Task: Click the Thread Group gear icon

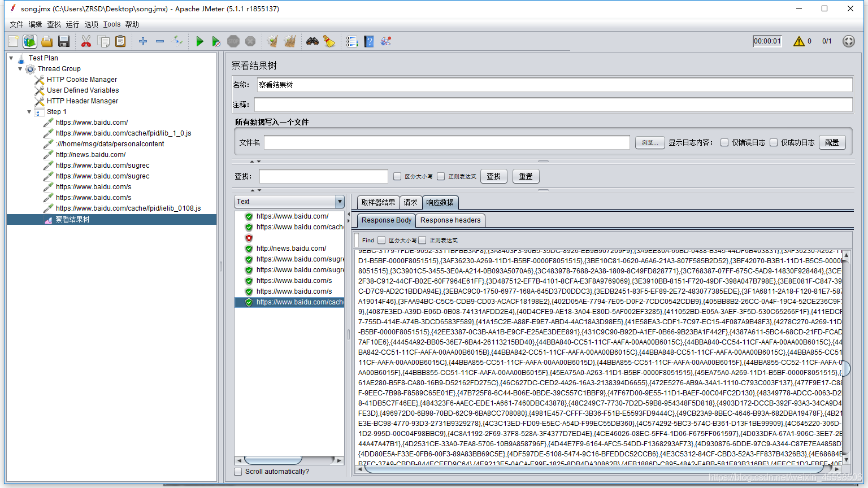Action: click(31, 69)
